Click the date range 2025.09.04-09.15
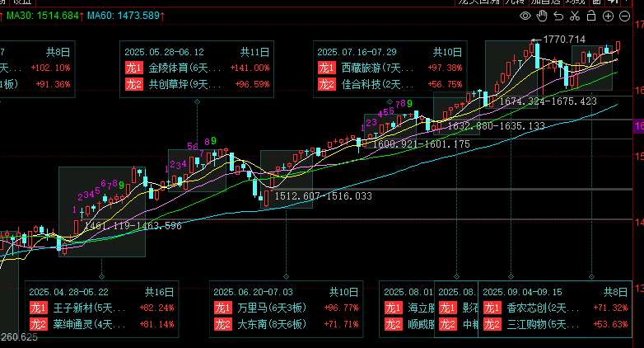Screen dimensions: 644x348 pos(522,292)
